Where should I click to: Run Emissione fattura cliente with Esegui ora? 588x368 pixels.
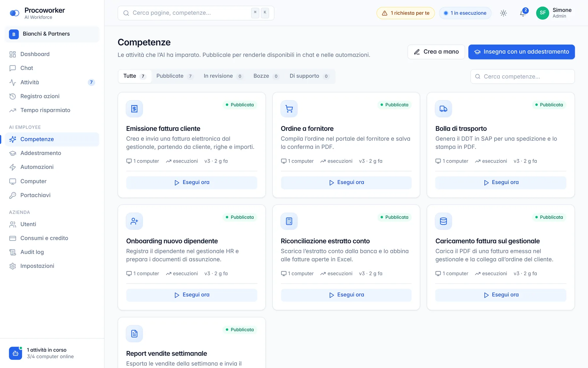click(192, 183)
